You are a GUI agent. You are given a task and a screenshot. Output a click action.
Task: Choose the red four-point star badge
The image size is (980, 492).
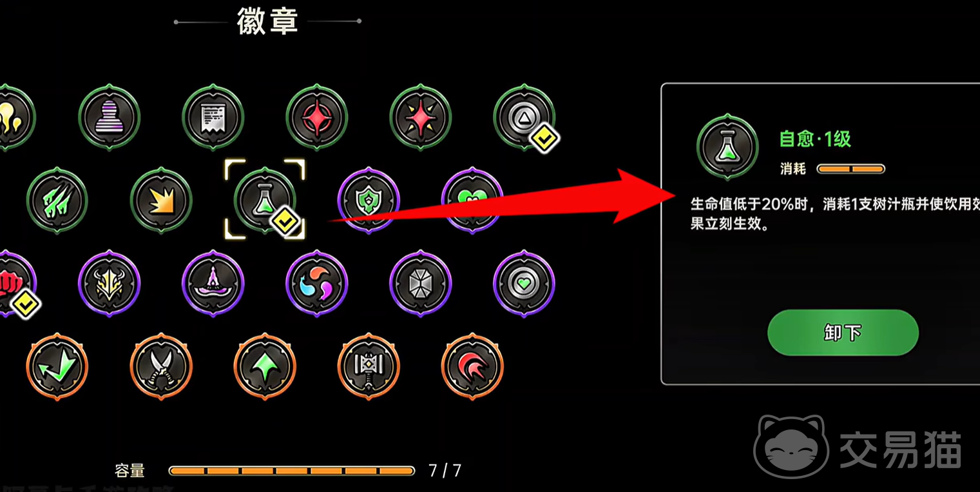pos(420,118)
